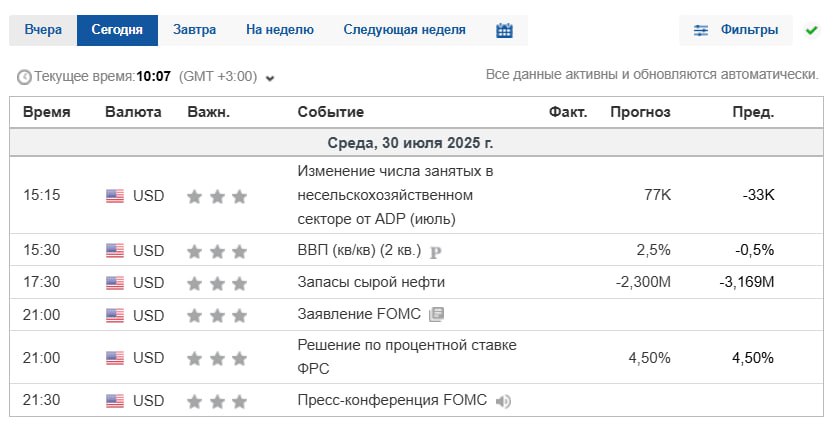Click the forecast value -2,300M
Viewport: 834px width, 428px height.
pyautogui.click(x=643, y=282)
